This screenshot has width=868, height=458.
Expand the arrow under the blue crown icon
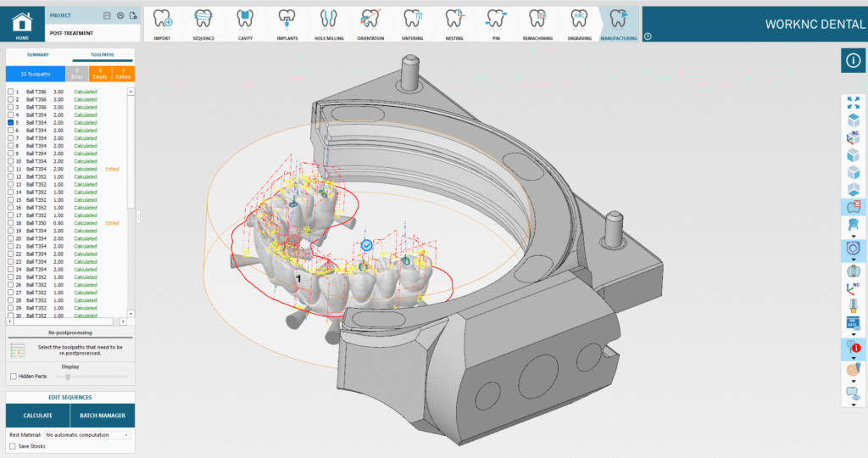coord(853,237)
